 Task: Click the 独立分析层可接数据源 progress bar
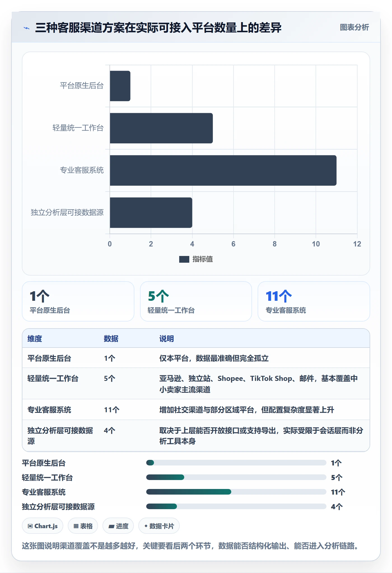[x=236, y=506]
